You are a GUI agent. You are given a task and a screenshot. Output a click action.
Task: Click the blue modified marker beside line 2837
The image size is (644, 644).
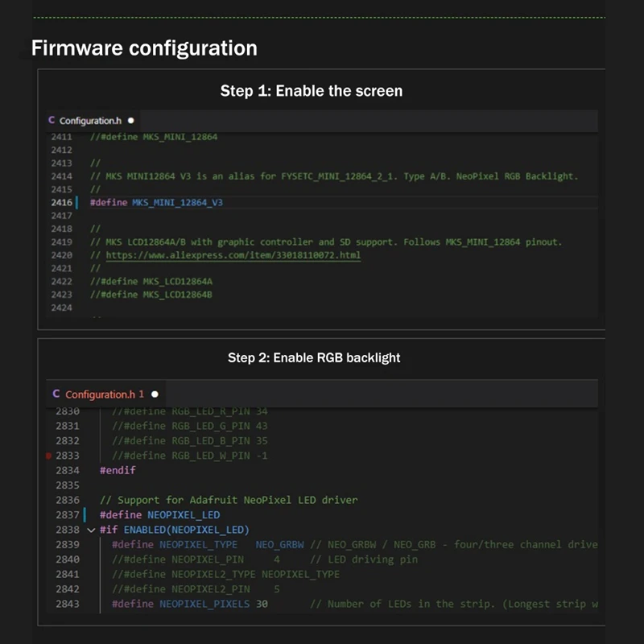pos(85,514)
